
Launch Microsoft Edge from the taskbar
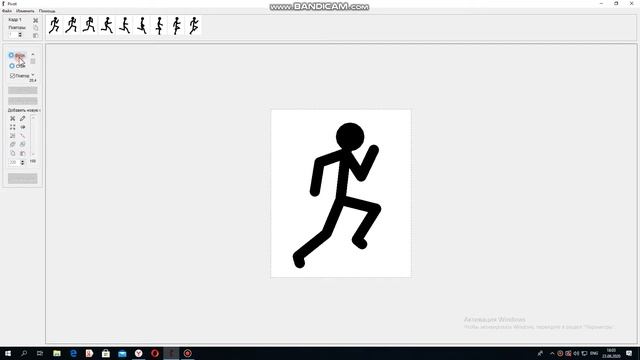coord(73,353)
